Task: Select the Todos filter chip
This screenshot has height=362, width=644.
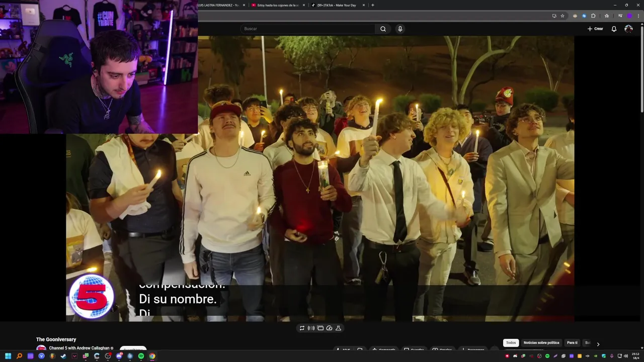Action: pyautogui.click(x=511, y=342)
